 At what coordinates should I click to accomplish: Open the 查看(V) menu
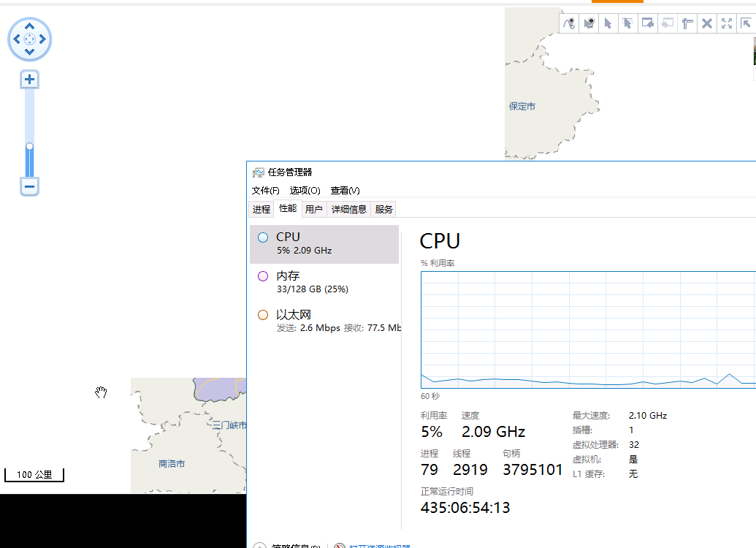click(345, 191)
